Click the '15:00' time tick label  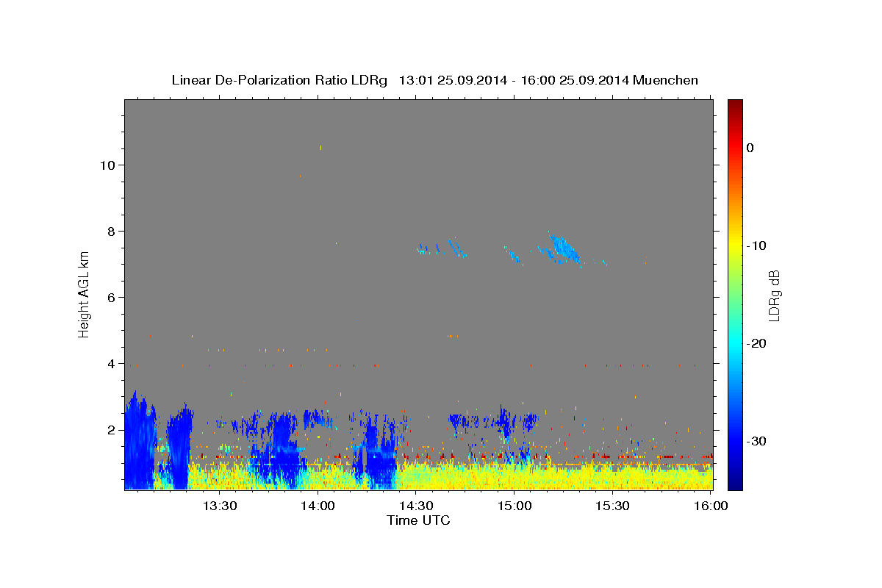(x=514, y=506)
